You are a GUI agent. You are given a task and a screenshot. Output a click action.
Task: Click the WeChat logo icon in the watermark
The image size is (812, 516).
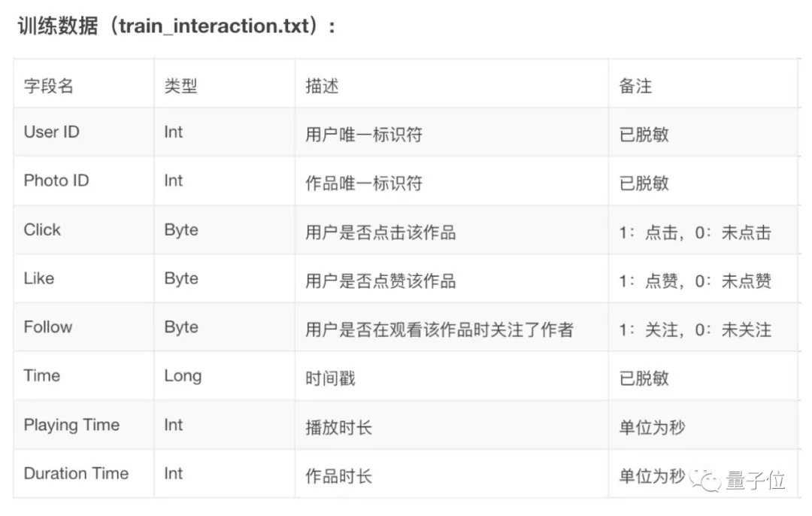[707, 480]
